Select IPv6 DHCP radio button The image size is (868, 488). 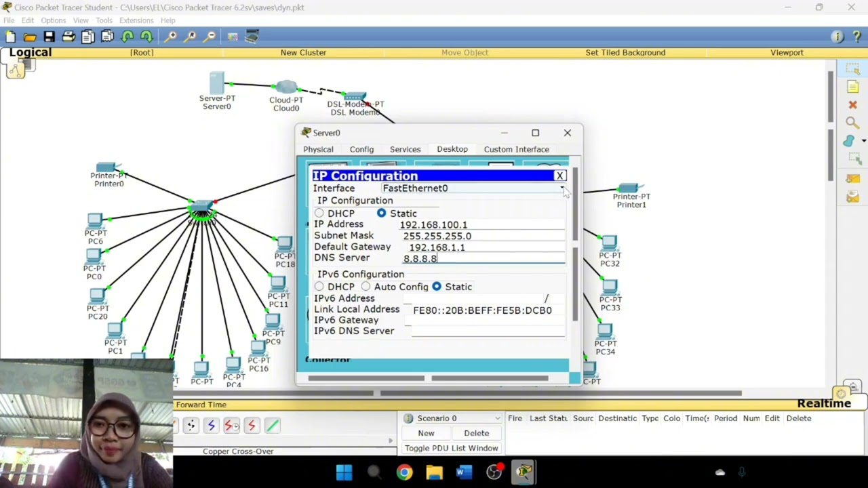[319, 287]
